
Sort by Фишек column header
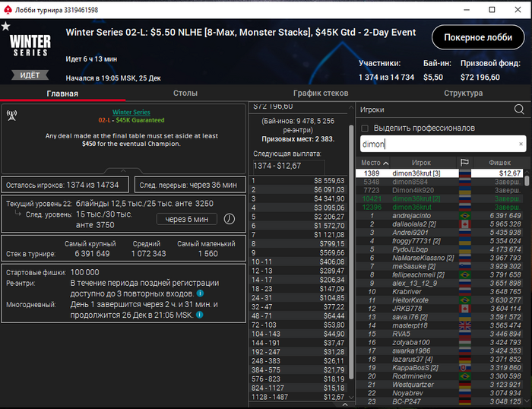tap(499, 163)
